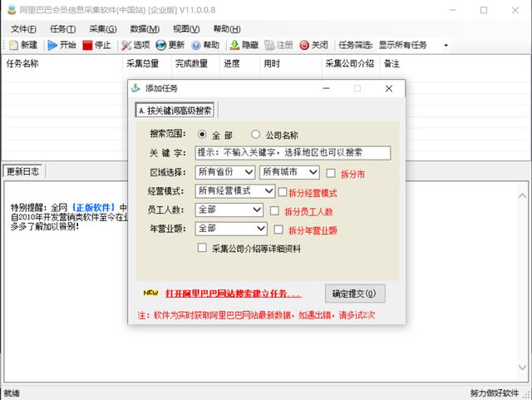This screenshot has height=400, width=532.
Task: Open the 所有省份 province dropdown
Action: [x=225, y=172]
